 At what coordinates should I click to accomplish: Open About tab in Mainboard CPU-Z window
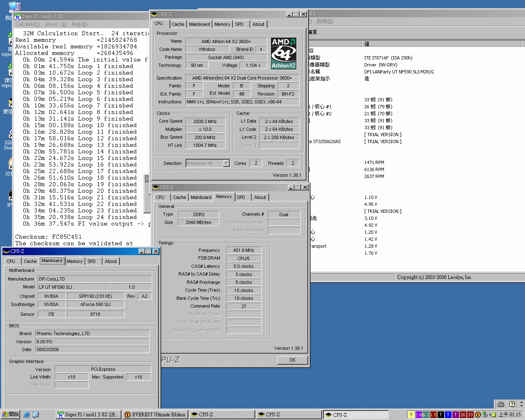(x=111, y=261)
